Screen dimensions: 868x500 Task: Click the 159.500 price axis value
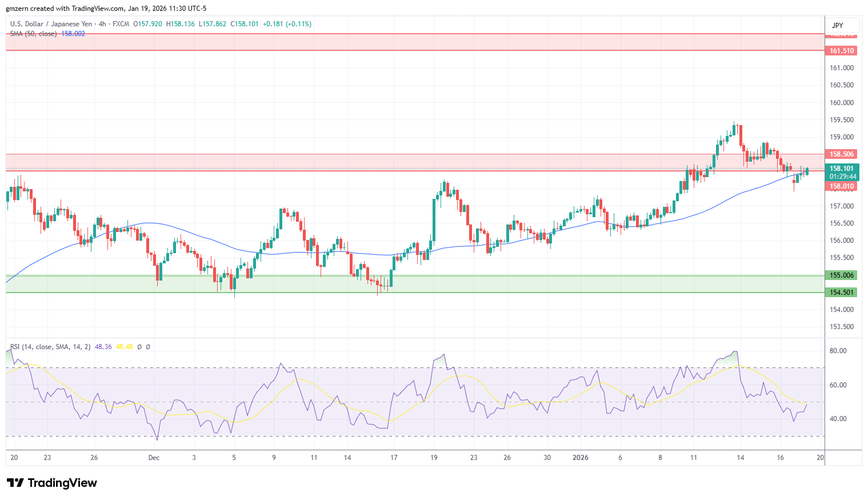click(842, 120)
